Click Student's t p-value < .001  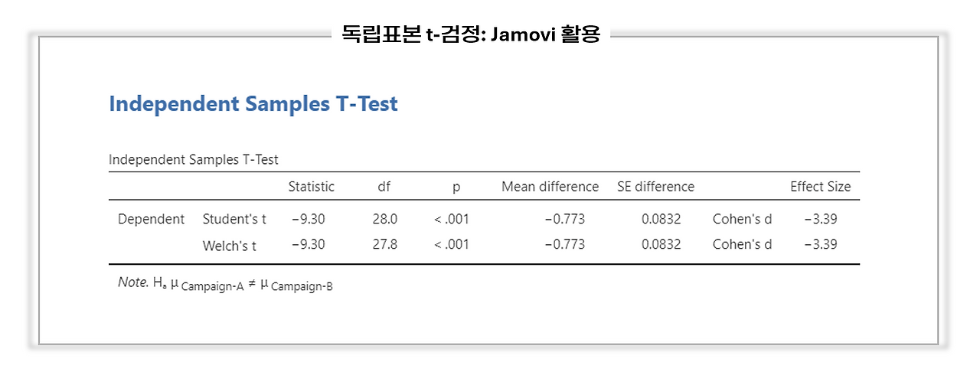pos(452,220)
